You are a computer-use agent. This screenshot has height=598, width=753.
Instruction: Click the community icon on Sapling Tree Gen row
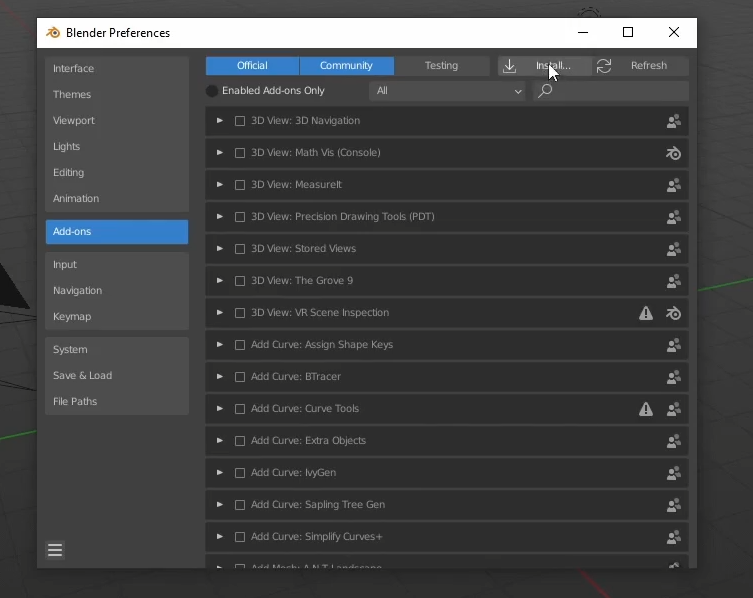[x=674, y=505]
